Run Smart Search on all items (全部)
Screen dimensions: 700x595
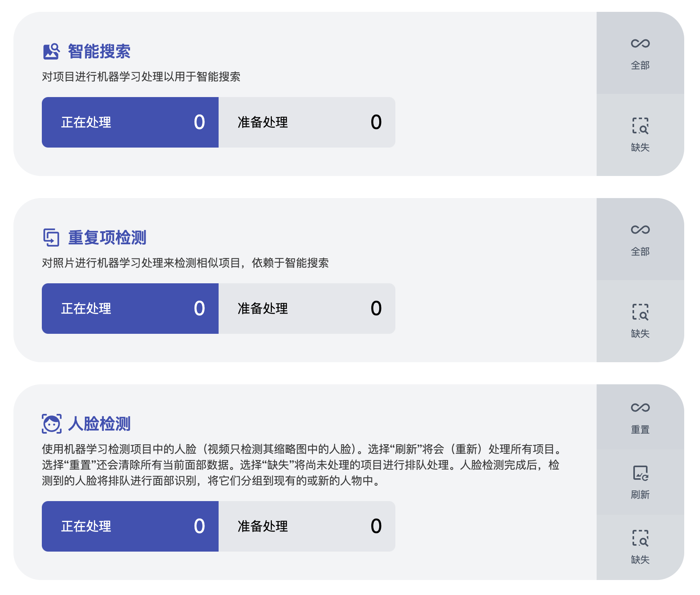[x=640, y=53]
